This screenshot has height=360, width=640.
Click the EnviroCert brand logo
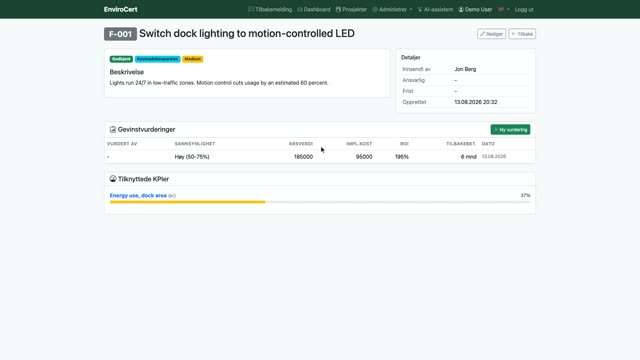pos(120,9)
